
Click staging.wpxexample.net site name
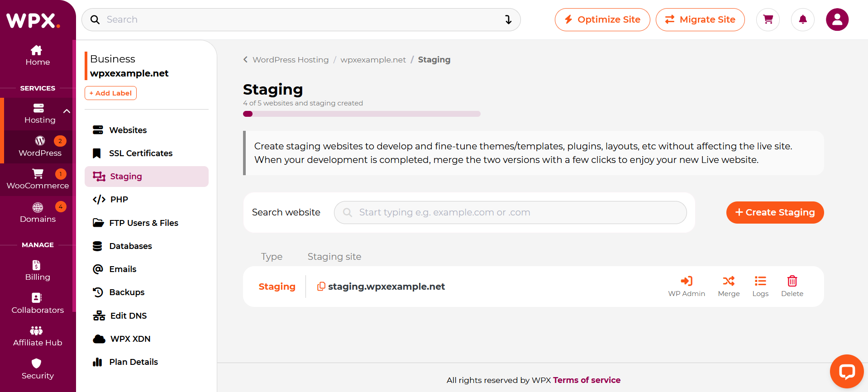386,287
